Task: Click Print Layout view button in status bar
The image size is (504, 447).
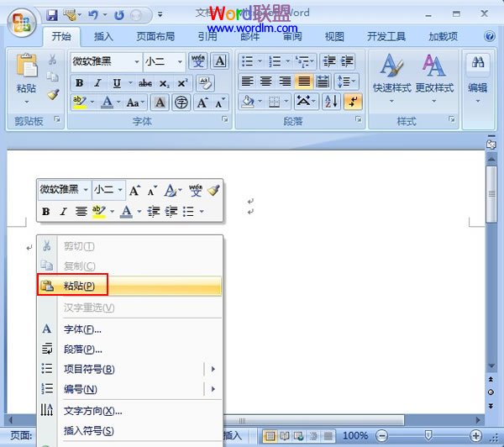Action: click(x=270, y=436)
